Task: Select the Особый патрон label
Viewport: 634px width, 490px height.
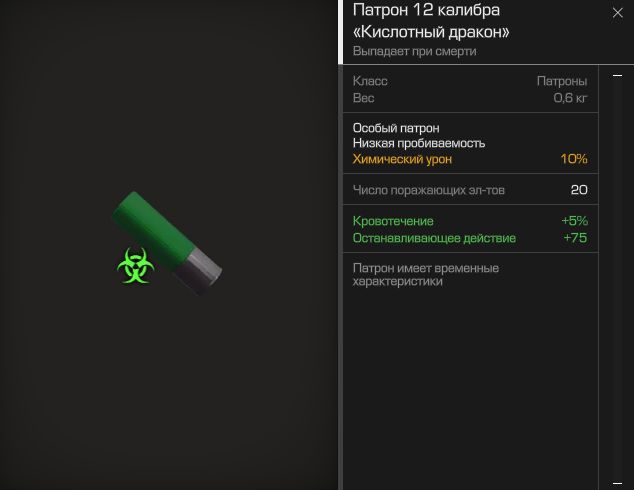Action: pyautogui.click(x=396, y=128)
